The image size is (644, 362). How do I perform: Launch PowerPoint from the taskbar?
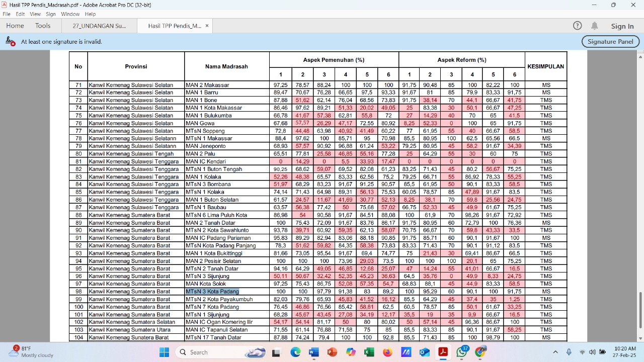pos(332,352)
